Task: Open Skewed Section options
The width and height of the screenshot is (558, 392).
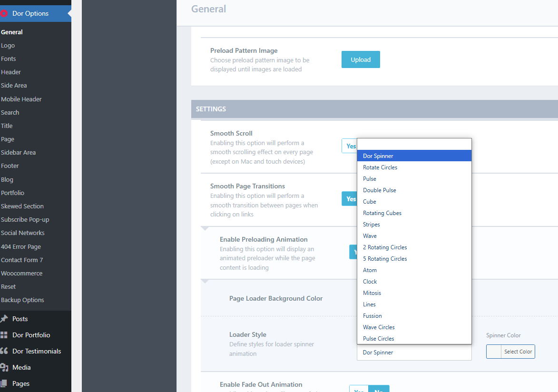Action: pyautogui.click(x=22, y=206)
